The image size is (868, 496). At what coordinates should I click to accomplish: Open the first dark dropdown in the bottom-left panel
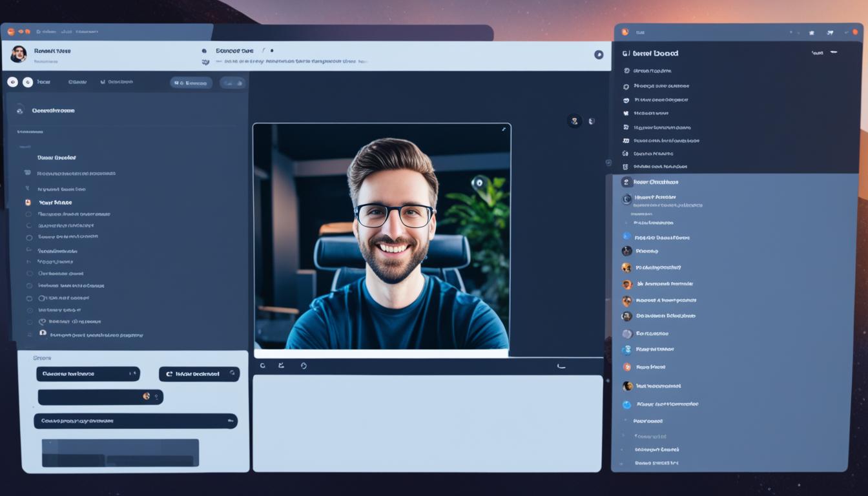[x=87, y=374]
